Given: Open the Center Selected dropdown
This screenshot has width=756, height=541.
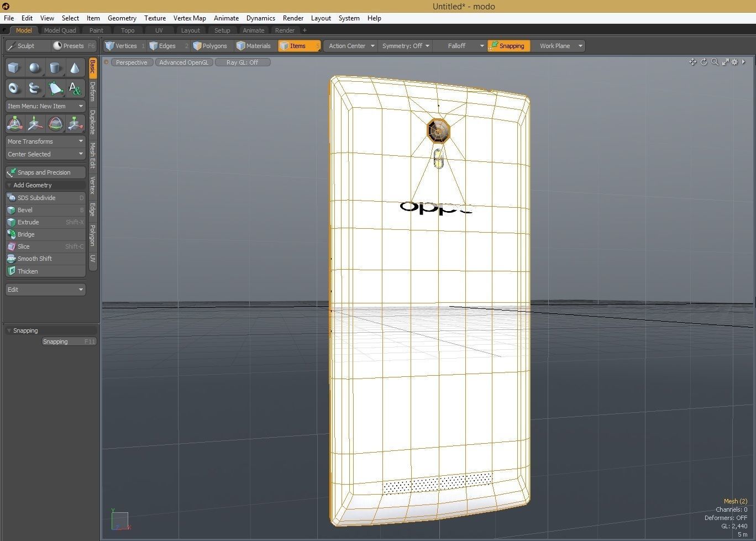Looking at the screenshot, I should click(x=45, y=154).
